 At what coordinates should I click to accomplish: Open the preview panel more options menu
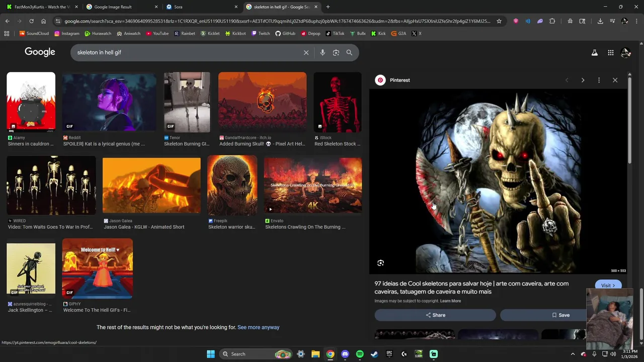point(599,80)
